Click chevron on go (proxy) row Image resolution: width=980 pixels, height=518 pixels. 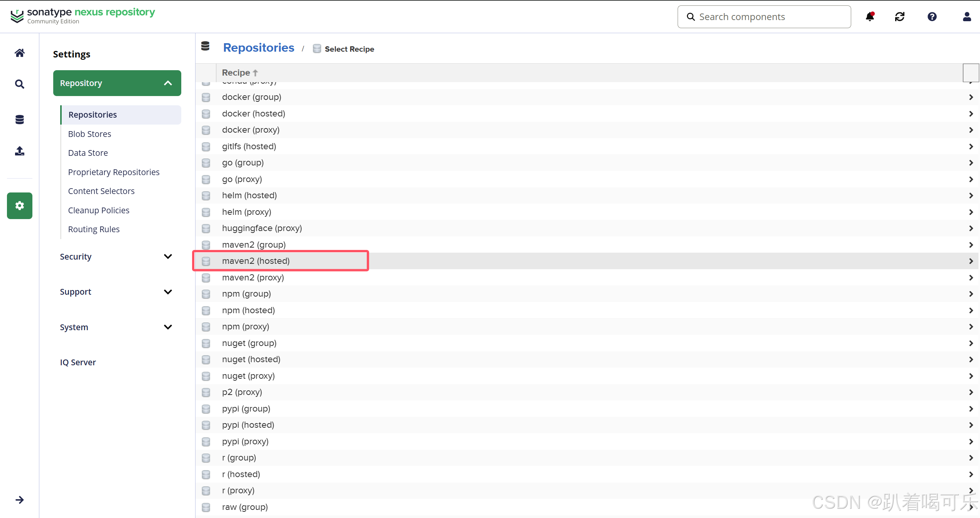point(971,179)
